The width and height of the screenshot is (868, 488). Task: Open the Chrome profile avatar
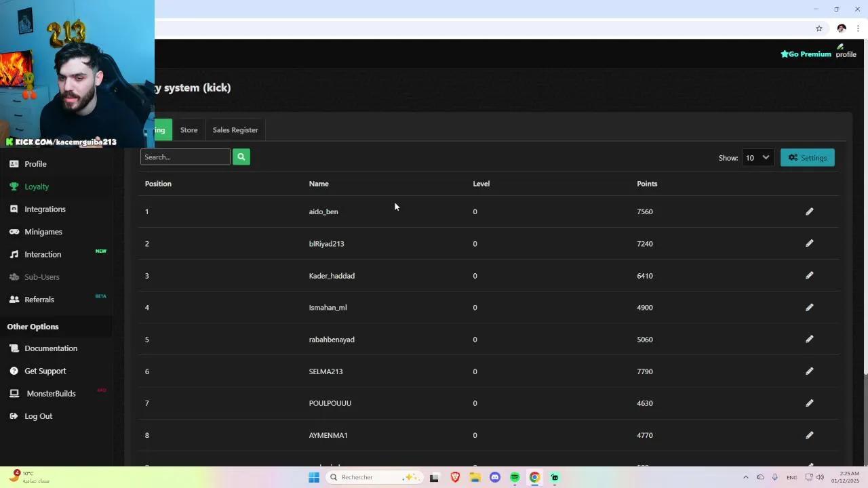[x=842, y=28]
